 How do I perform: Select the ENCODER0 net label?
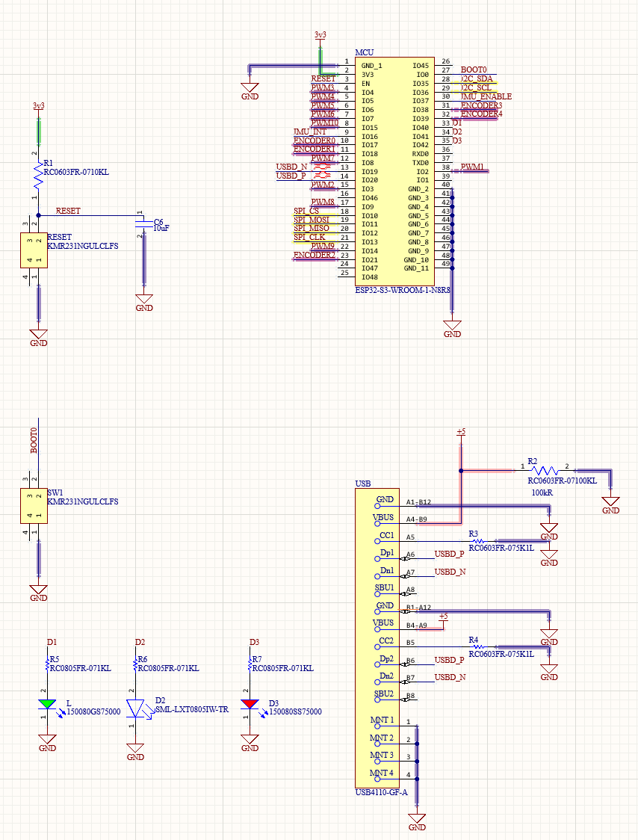[314, 141]
